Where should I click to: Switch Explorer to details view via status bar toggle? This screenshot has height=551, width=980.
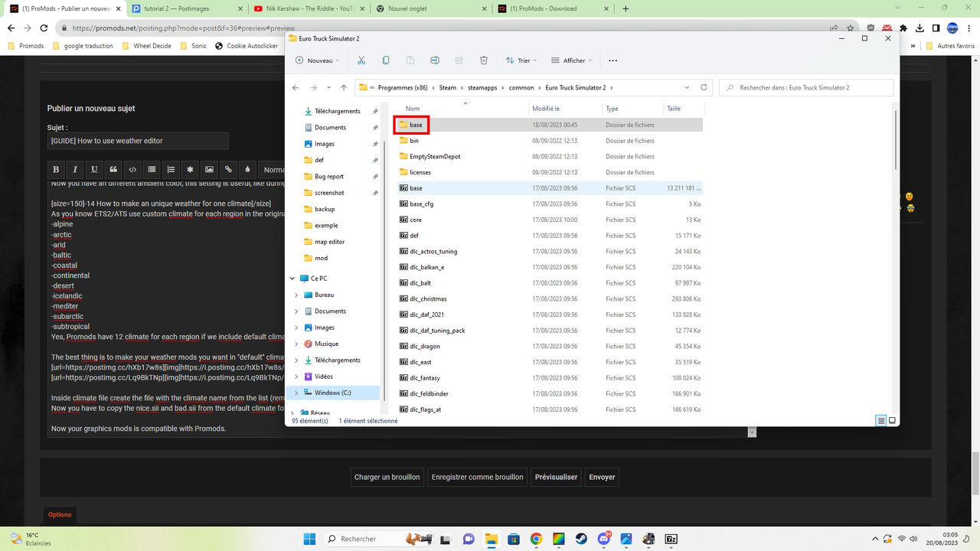880,420
